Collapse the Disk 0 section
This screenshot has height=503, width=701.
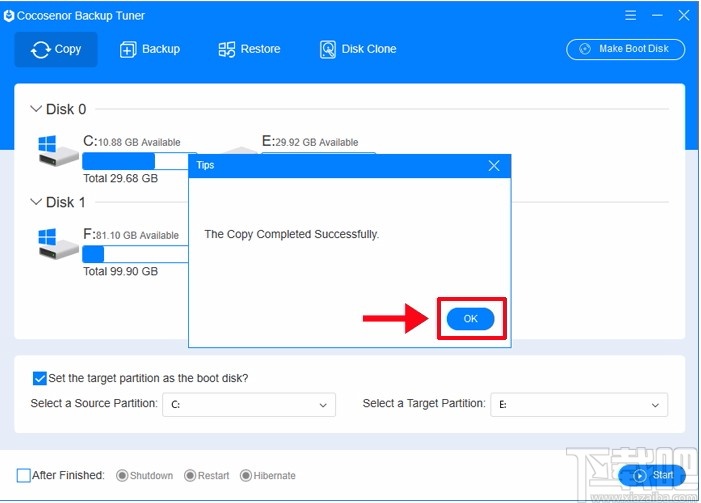pos(36,109)
